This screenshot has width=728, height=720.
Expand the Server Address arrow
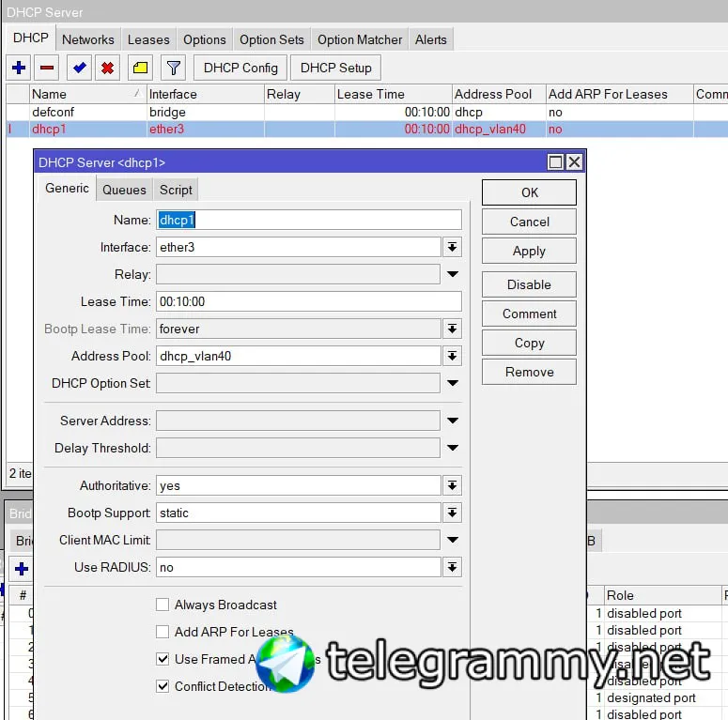point(453,421)
